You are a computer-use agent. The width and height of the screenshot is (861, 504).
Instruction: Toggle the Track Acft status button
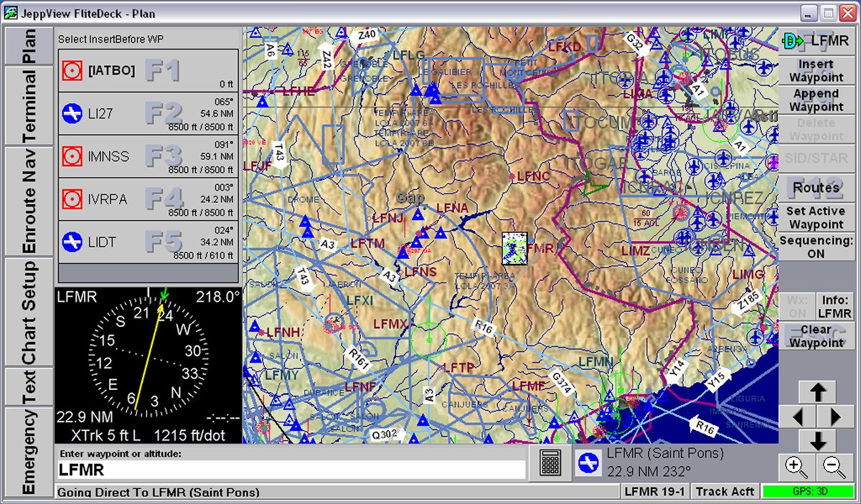click(725, 491)
